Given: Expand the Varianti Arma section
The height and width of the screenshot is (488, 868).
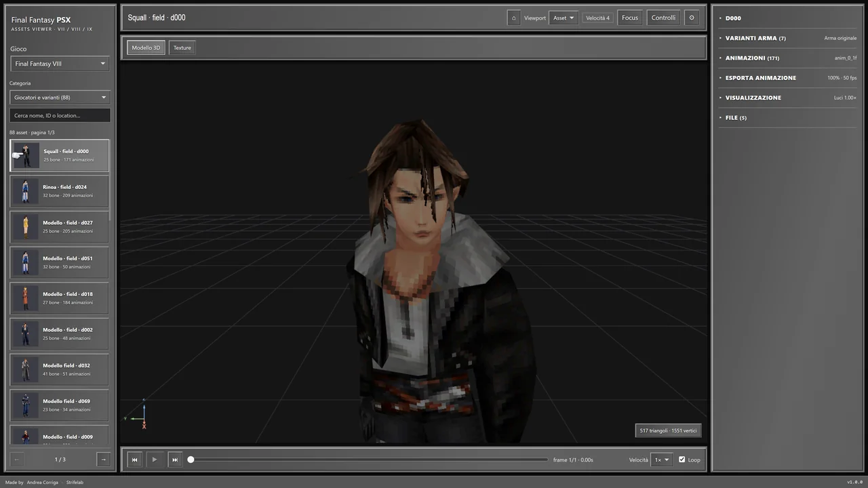Looking at the screenshot, I should click(x=788, y=38).
